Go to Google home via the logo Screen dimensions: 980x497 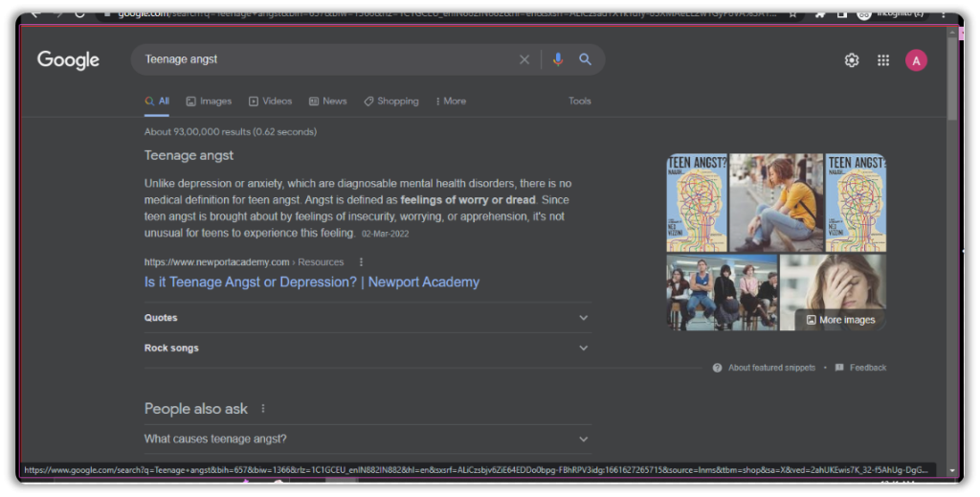point(68,60)
